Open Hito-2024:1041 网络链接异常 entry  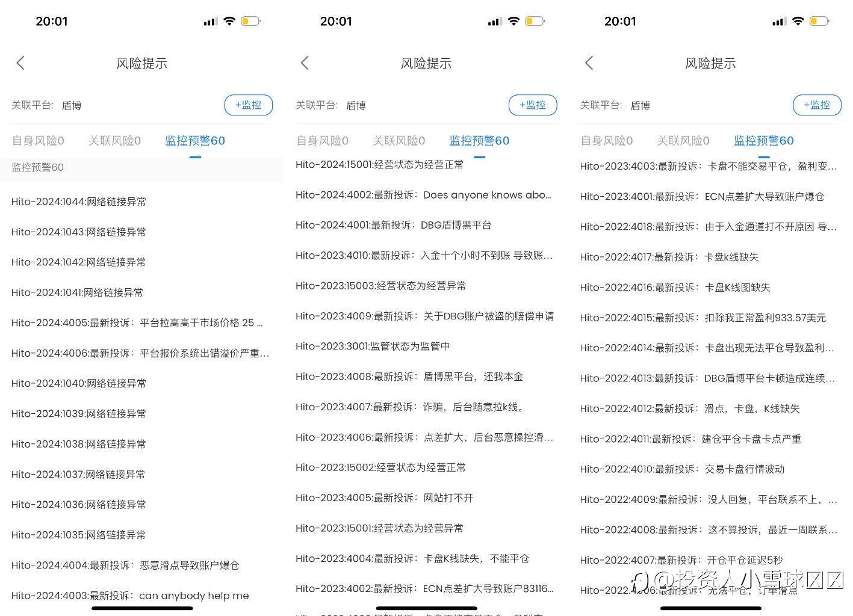(78, 292)
